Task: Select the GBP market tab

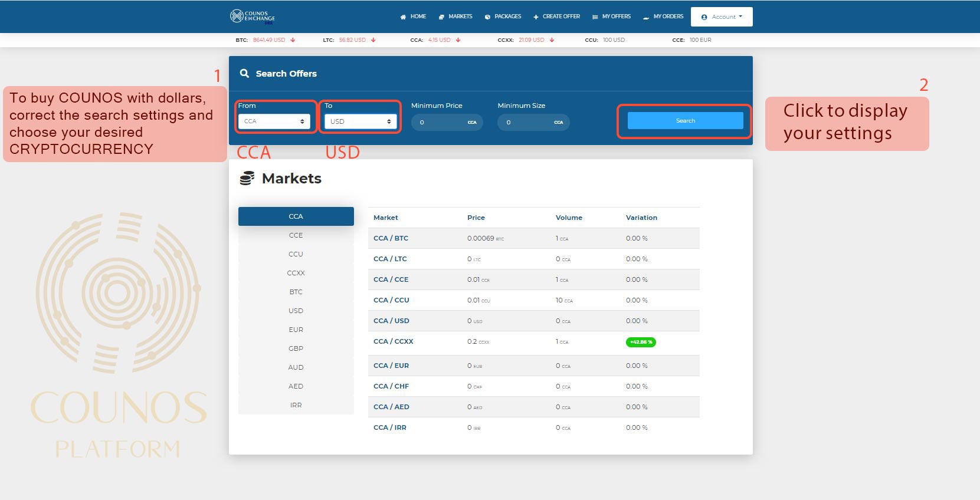Action: pos(296,348)
